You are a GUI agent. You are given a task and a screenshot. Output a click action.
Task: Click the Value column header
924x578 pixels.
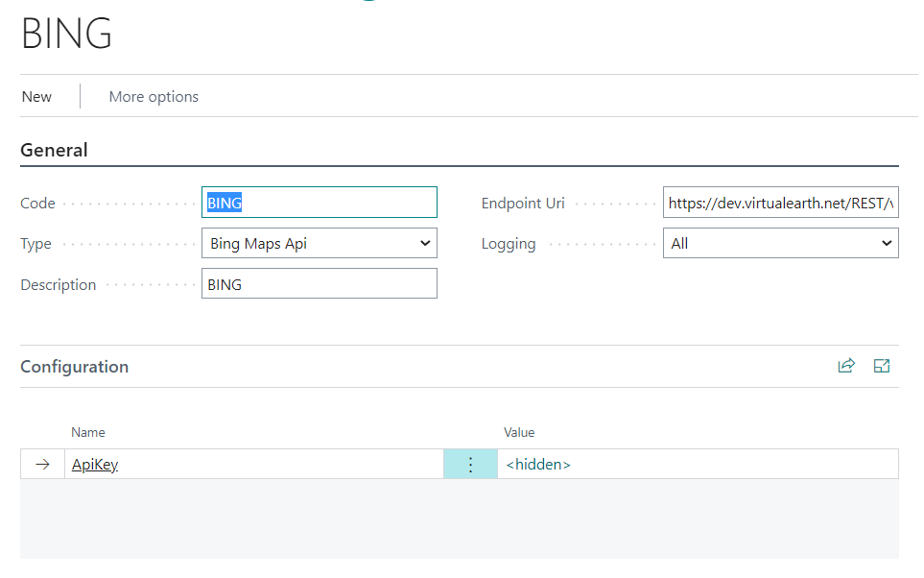coord(519,432)
